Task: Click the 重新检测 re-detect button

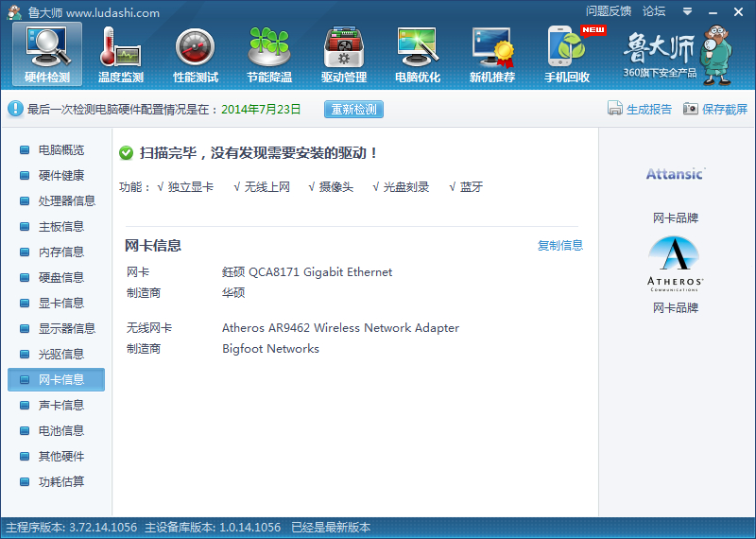Action: point(353,109)
